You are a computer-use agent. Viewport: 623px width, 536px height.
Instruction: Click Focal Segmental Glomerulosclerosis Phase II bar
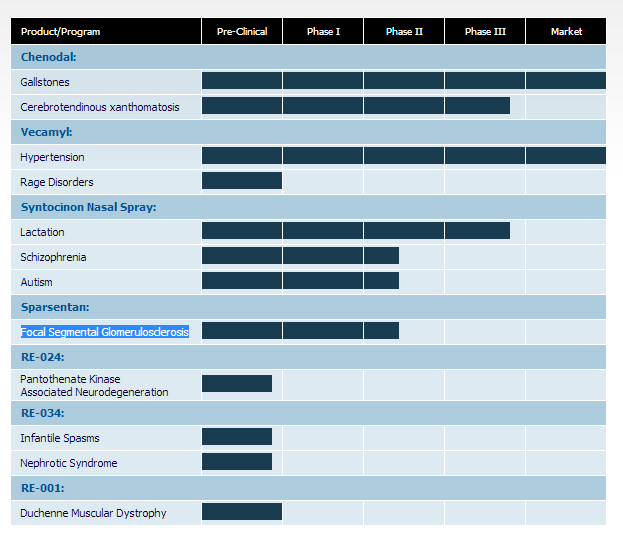tap(381, 331)
